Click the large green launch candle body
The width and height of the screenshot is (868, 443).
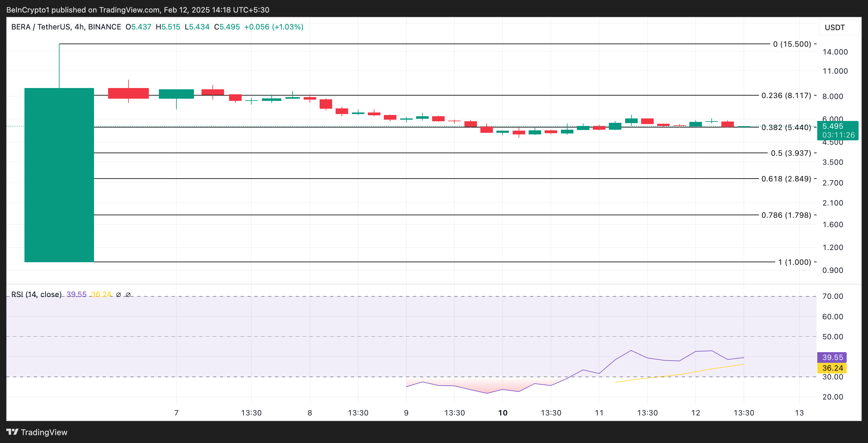point(59,175)
